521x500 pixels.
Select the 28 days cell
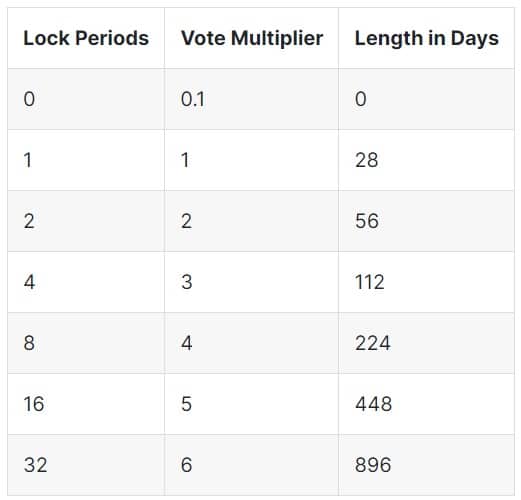click(426, 160)
